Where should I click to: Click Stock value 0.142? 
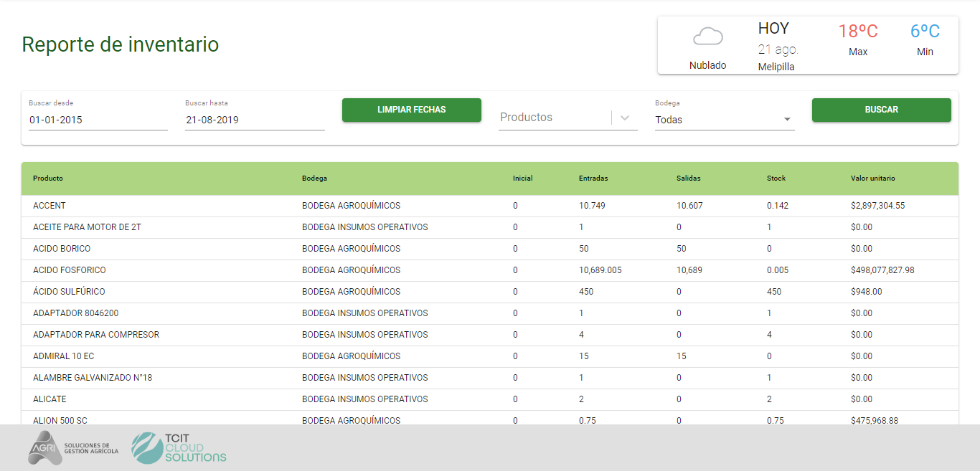pos(778,206)
